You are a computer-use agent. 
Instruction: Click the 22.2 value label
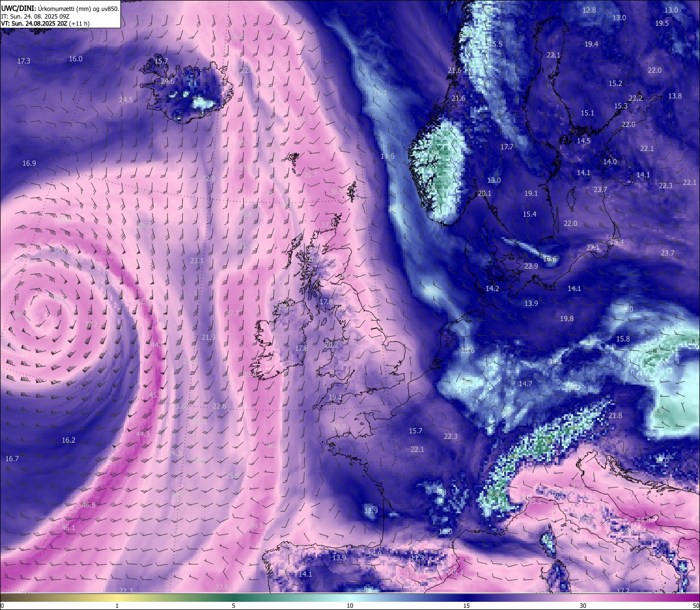click(x=635, y=98)
